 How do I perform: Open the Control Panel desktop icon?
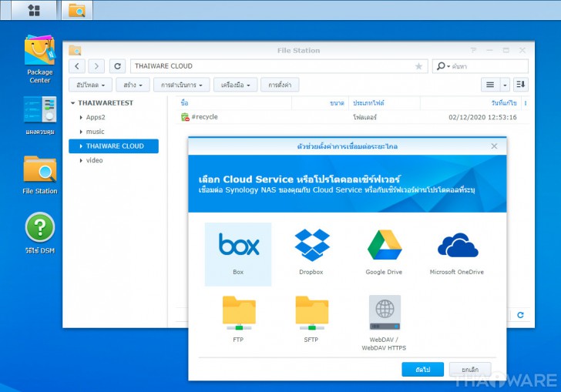pos(40,116)
